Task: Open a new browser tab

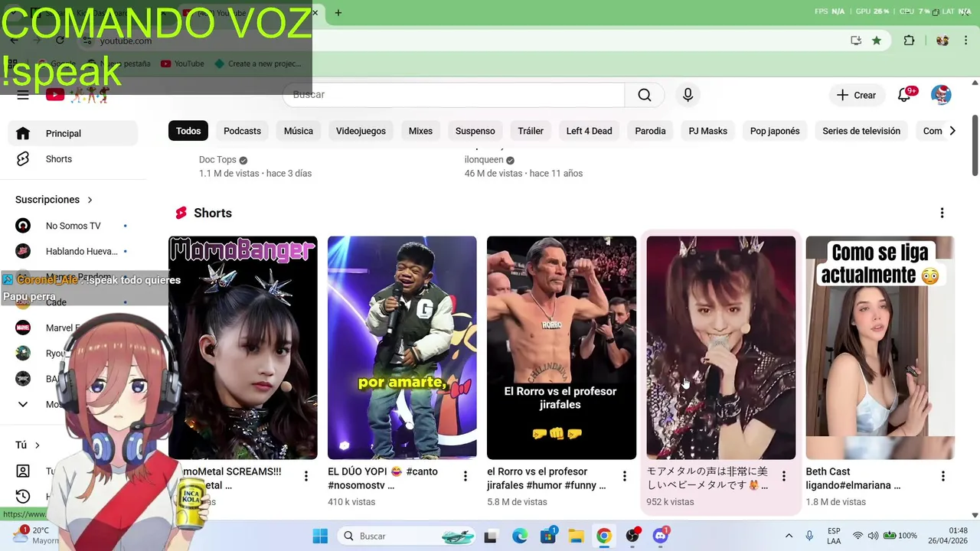Action: pyautogui.click(x=338, y=12)
